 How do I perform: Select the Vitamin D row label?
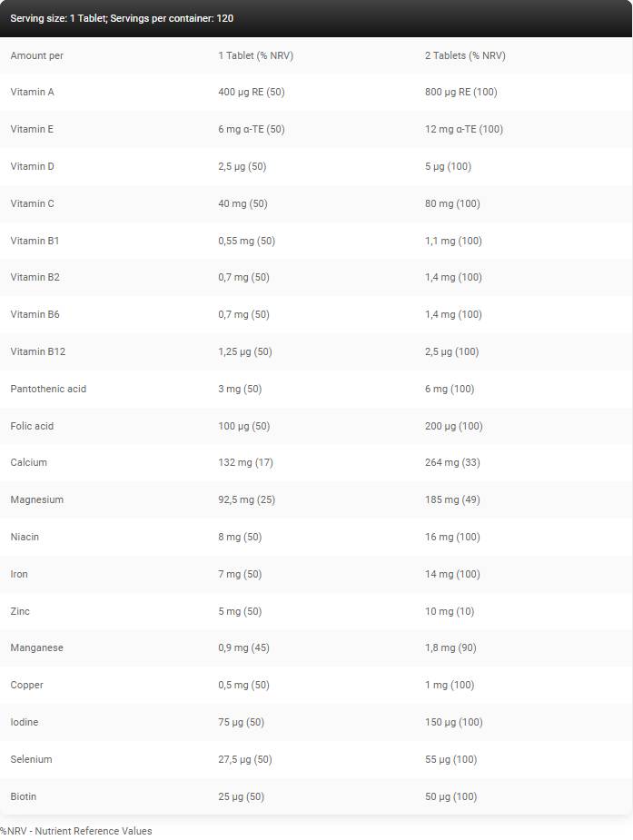[x=32, y=166]
